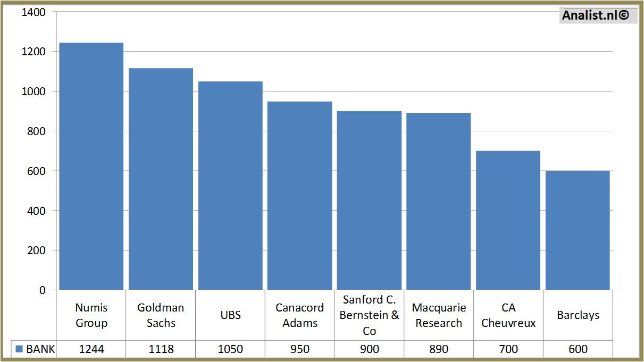Select the Barclays axis label
The width and height of the screenshot is (644, 362).
point(578,315)
